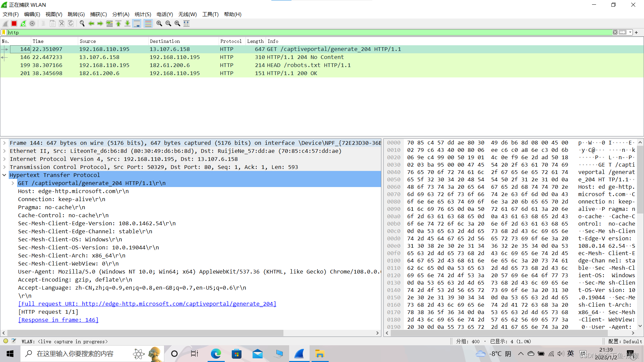Click the go to specified packet icon

click(x=109, y=23)
